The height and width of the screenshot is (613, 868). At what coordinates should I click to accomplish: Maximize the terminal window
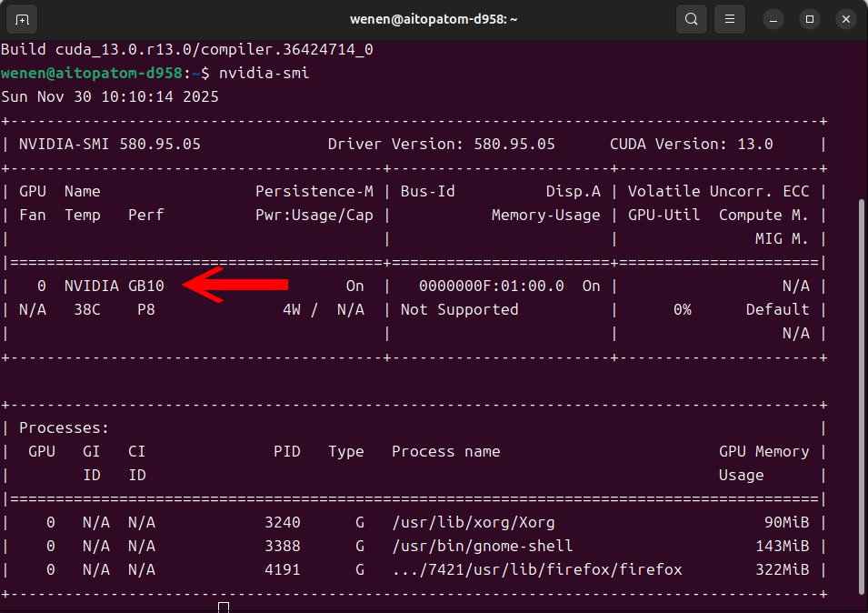810,19
